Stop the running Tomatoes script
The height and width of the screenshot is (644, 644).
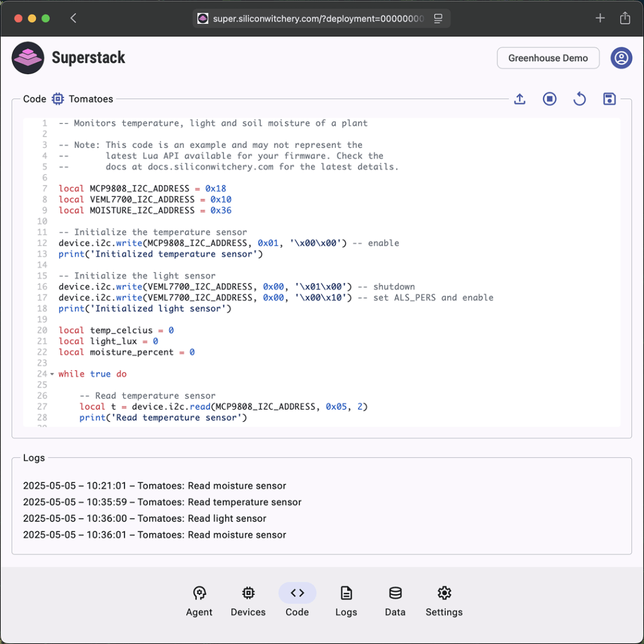click(x=549, y=99)
